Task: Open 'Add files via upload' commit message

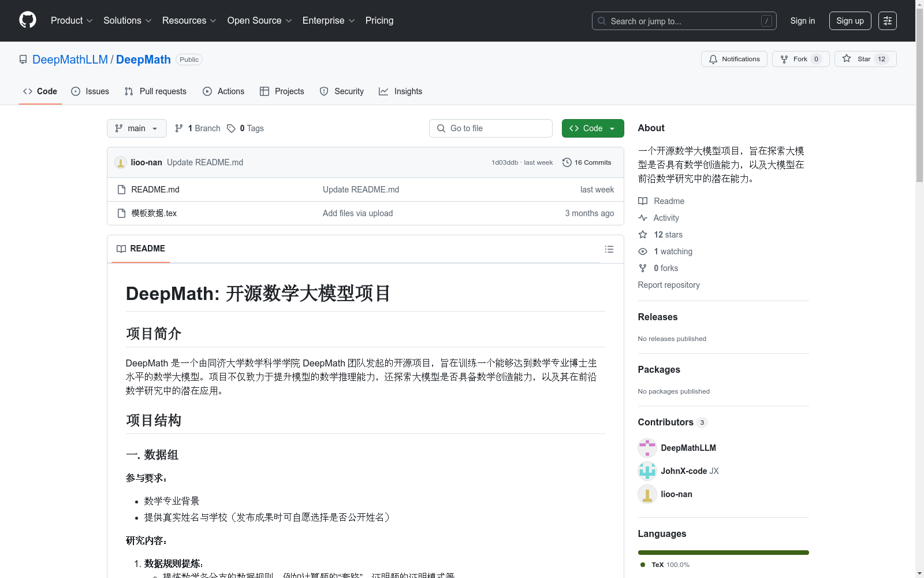Action: (358, 213)
